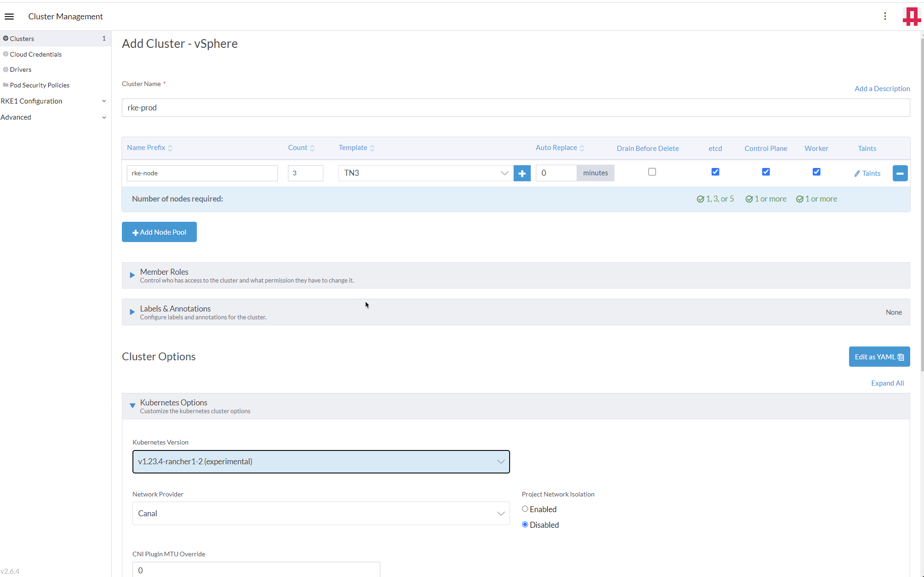This screenshot has width=924, height=577.
Task: Expand the Labels & Annotations section
Action: [516, 312]
